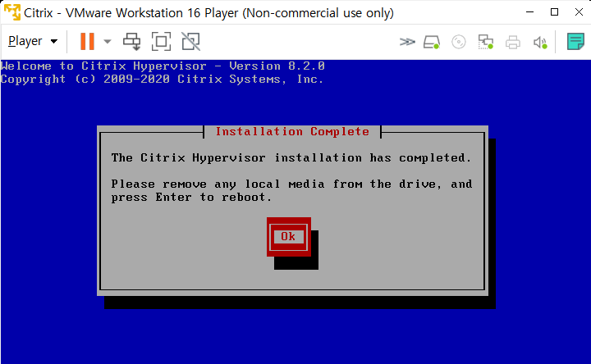Image resolution: width=591 pixels, height=364 pixels.
Task: Click the printer device icon
Action: coord(512,42)
